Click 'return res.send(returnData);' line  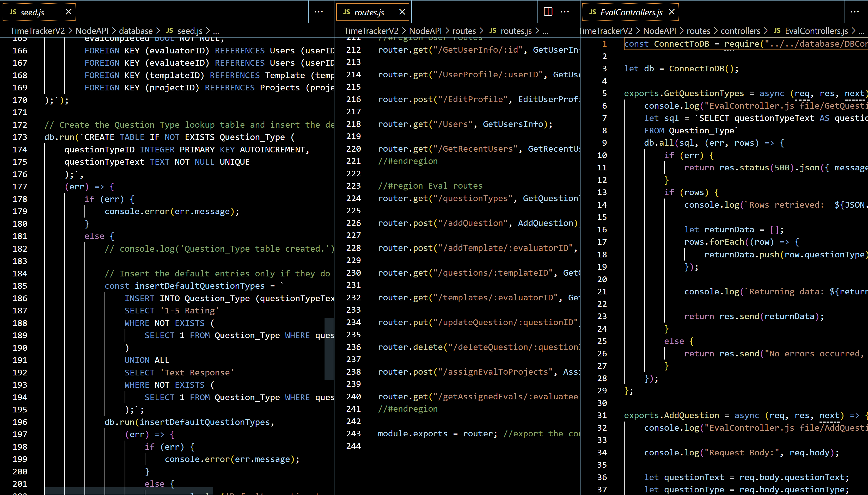click(754, 317)
